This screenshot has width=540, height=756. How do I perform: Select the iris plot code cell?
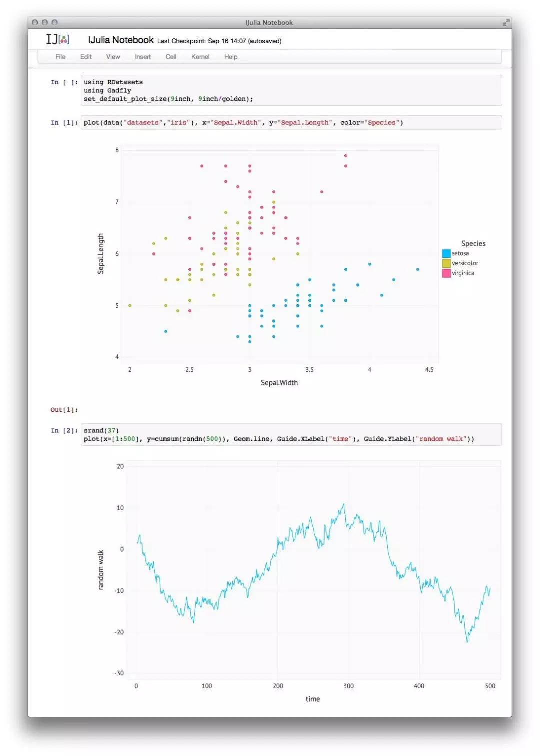pyautogui.click(x=291, y=123)
